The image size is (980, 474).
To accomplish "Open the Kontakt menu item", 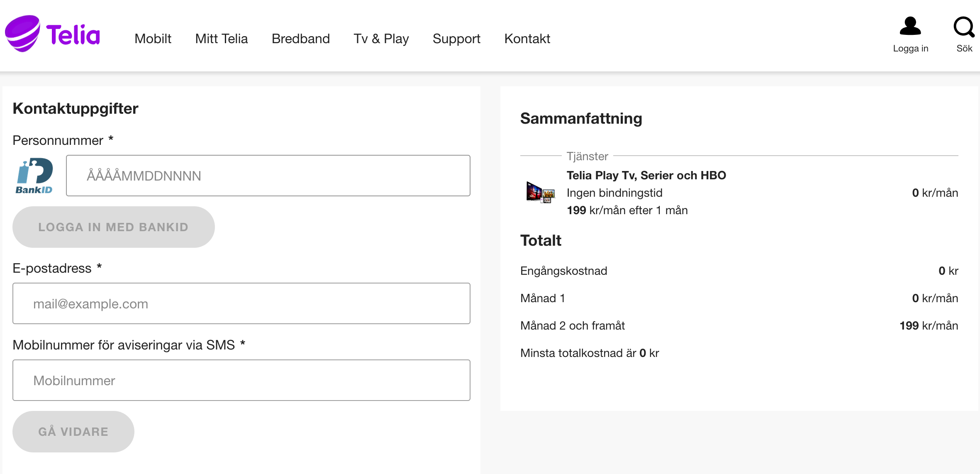I will coord(527,39).
